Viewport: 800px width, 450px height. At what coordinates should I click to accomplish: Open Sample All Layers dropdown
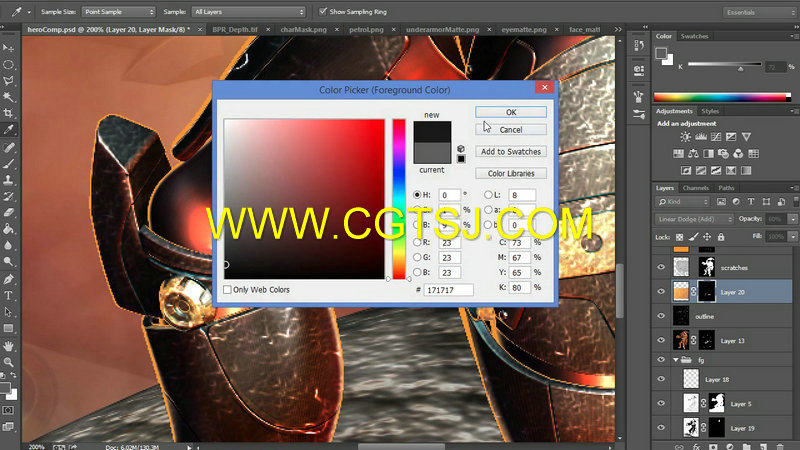tap(248, 11)
